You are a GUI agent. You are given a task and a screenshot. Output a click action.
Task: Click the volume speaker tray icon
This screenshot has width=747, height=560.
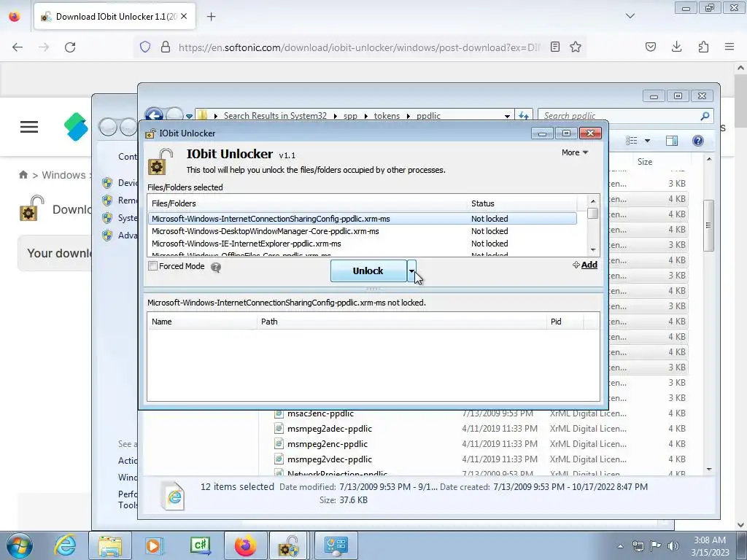pyautogui.click(x=673, y=545)
